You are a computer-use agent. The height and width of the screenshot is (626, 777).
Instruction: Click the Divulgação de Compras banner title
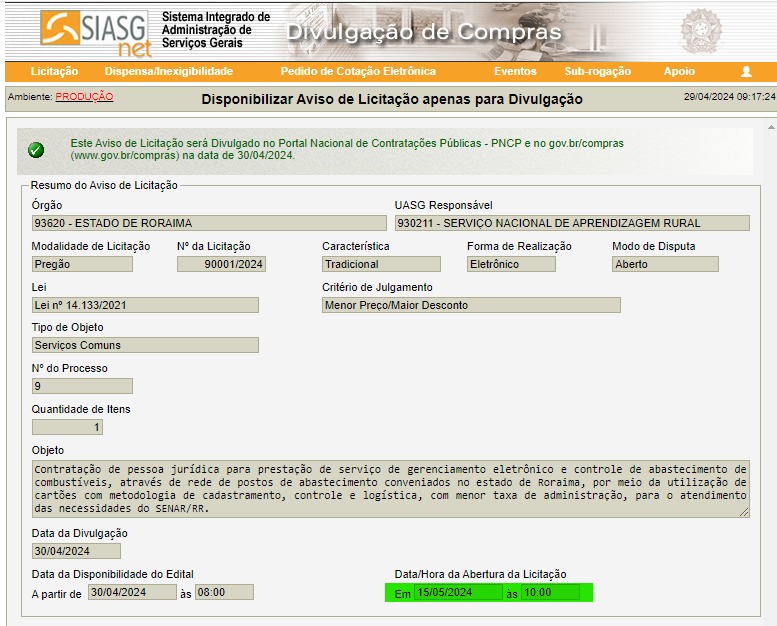pyautogui.click(x=424, y=32)
